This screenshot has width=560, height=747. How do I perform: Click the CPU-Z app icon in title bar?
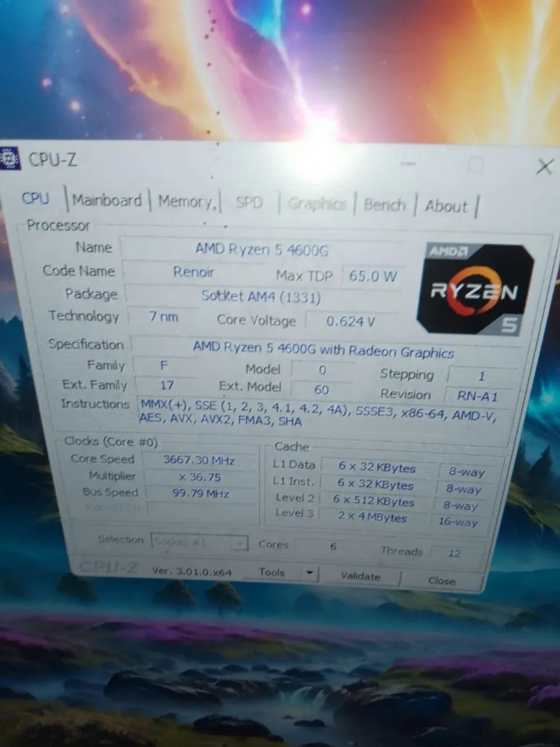pyautogui.click(x=9, y=159)
